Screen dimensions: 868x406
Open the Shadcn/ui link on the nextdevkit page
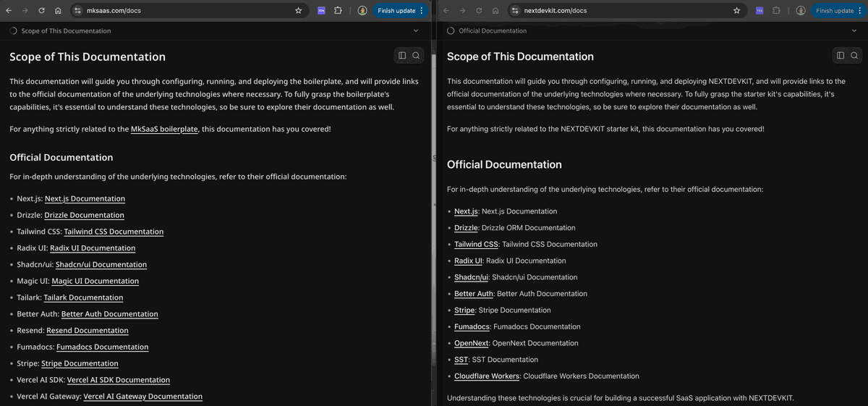pos(472,277)
